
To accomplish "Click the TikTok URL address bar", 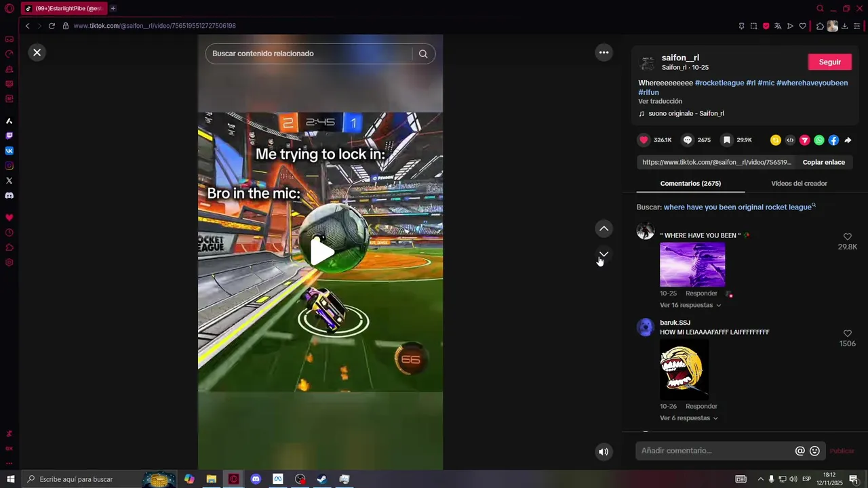I will (155, 26).
